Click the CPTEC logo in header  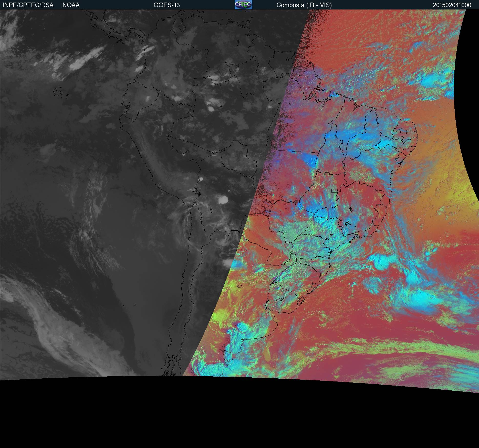[x=243, y=5]
